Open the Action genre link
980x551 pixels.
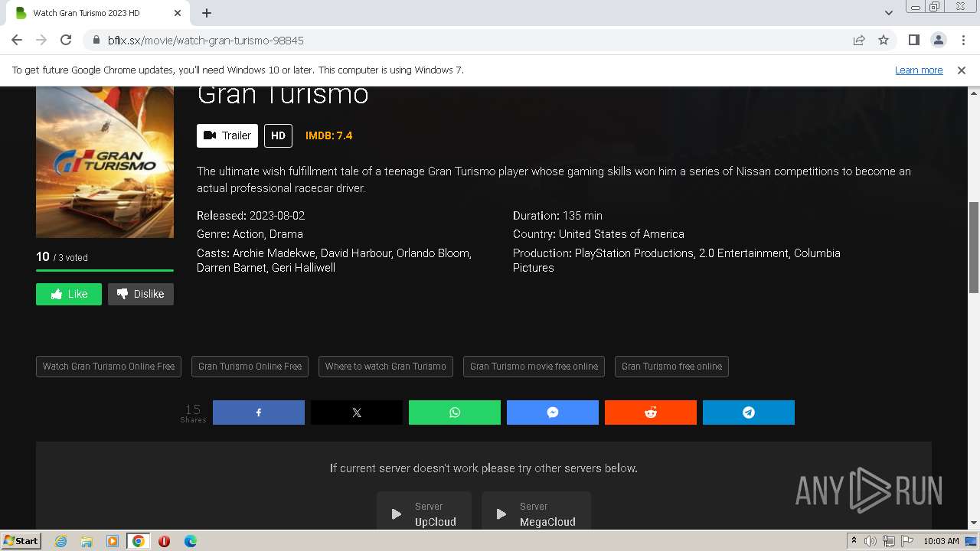coord(248,234)
